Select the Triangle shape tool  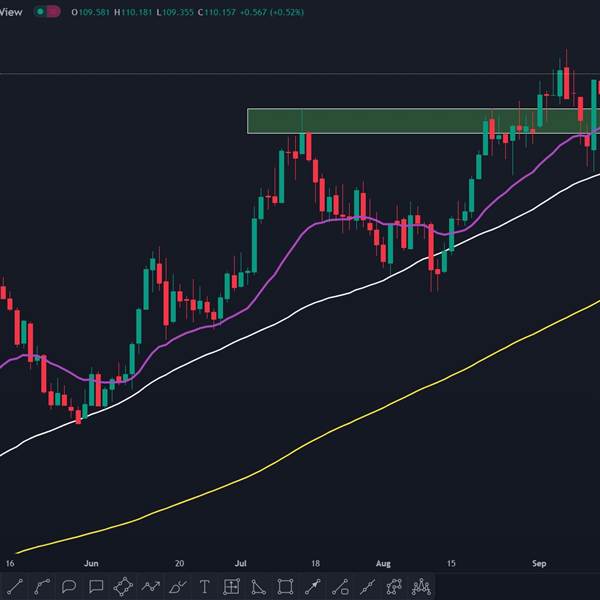point(259,586)
